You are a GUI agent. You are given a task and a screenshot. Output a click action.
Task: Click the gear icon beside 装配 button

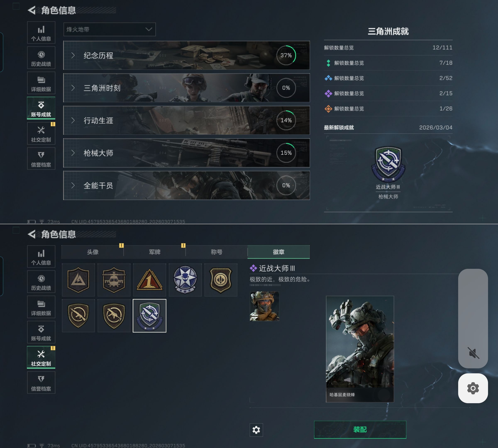point(256,430)
